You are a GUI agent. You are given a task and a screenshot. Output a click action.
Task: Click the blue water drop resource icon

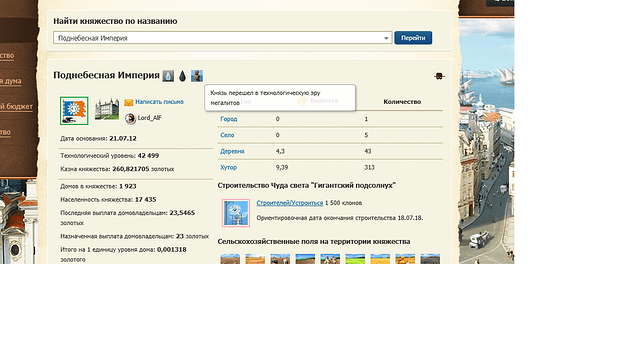(168, 76)
